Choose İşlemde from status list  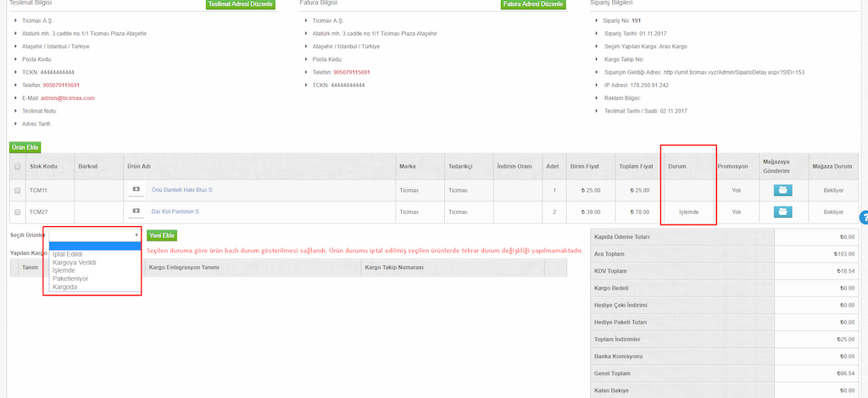pyautogui.click(x=64, y=270)
